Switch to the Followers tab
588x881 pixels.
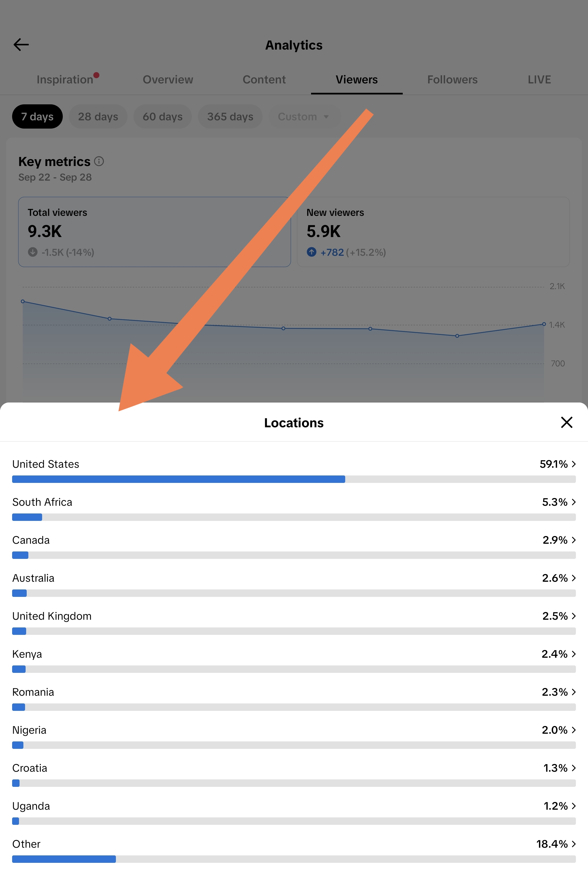tap(452, 80)
